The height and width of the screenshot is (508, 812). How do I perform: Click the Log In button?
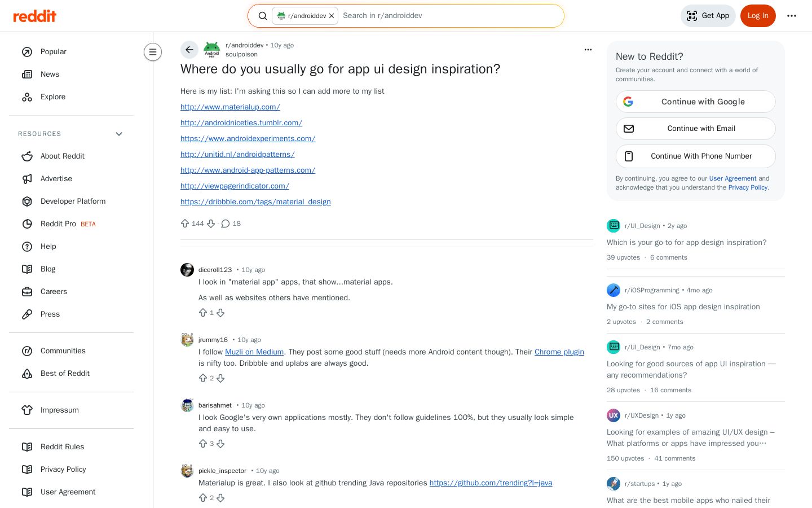[x=758, y=16]
